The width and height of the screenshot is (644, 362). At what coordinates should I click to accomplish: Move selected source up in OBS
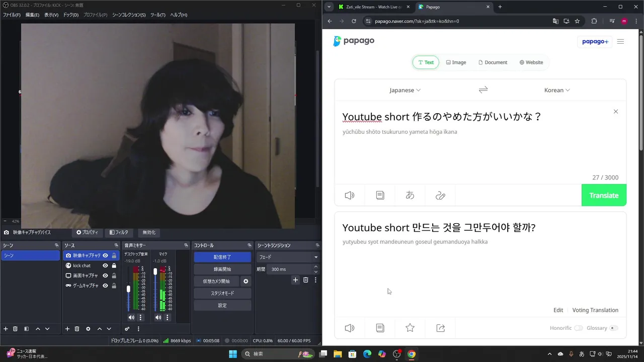pyautogui.click(x=99, y=329)
